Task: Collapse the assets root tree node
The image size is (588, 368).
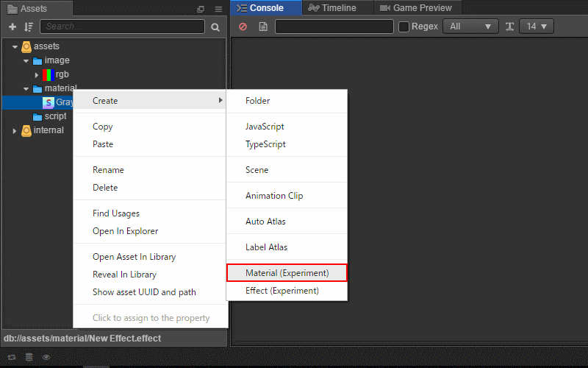Action: [15, 47]
